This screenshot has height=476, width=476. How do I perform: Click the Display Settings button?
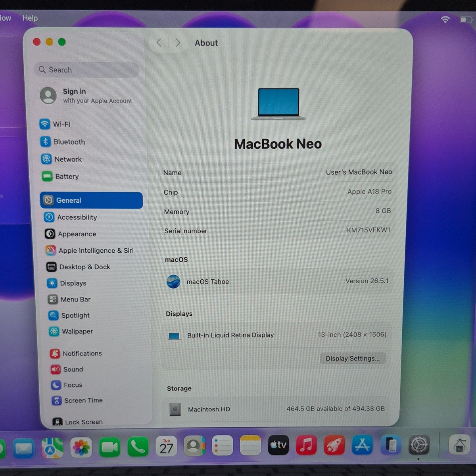pos(353,359)
